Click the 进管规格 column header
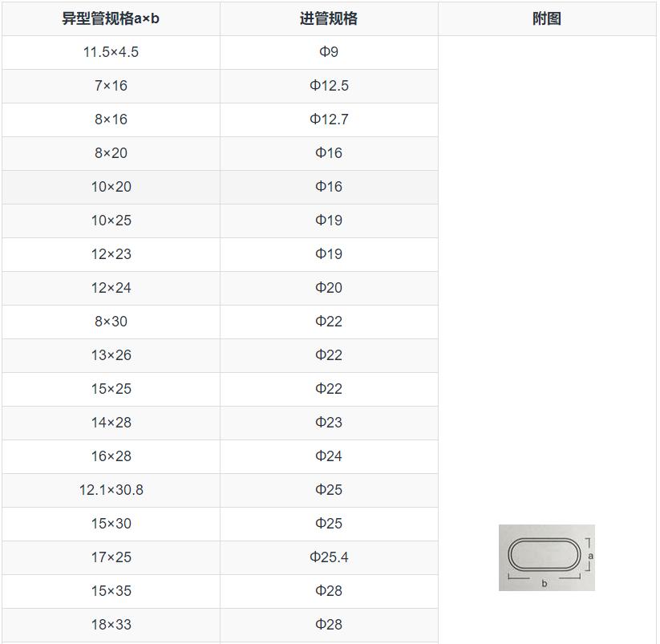 pos(329,18)
